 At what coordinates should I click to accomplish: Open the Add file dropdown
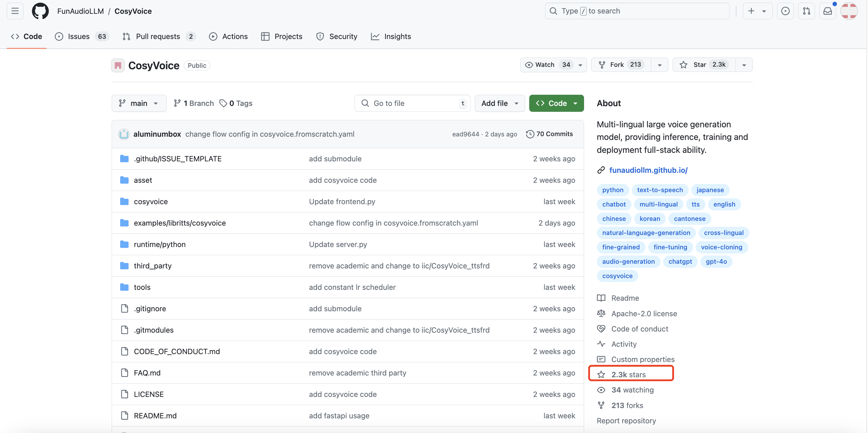499,103
